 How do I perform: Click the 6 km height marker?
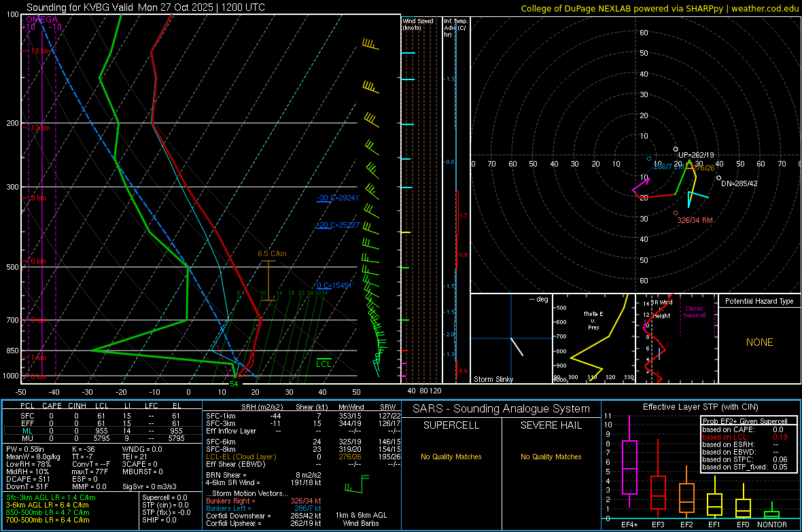tap(38, 261)
